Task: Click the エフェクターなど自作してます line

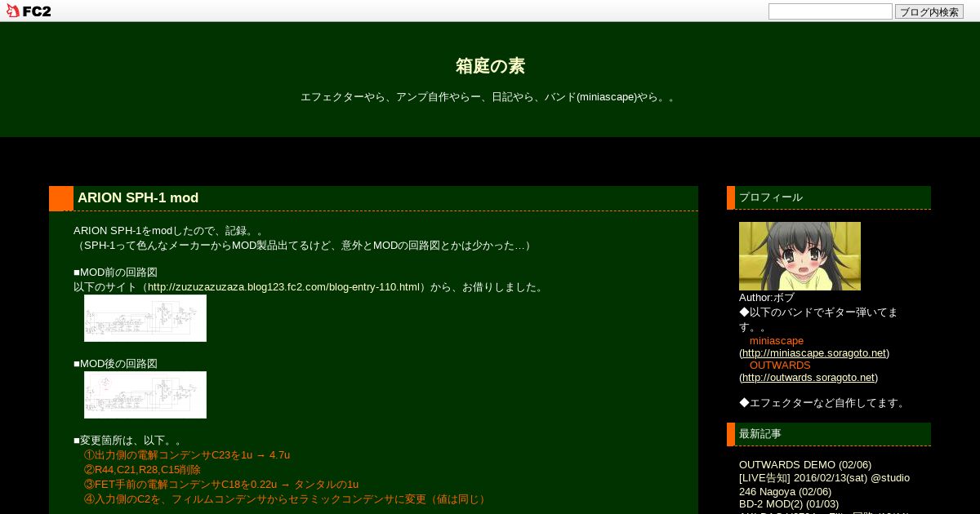Action: click(x=823, y=403)
